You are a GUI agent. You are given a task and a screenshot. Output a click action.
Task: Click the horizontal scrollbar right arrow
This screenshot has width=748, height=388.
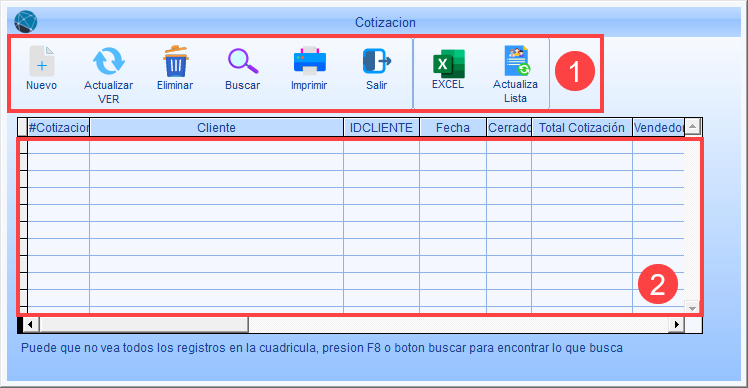pyautogui.click(x=676, y=325)
